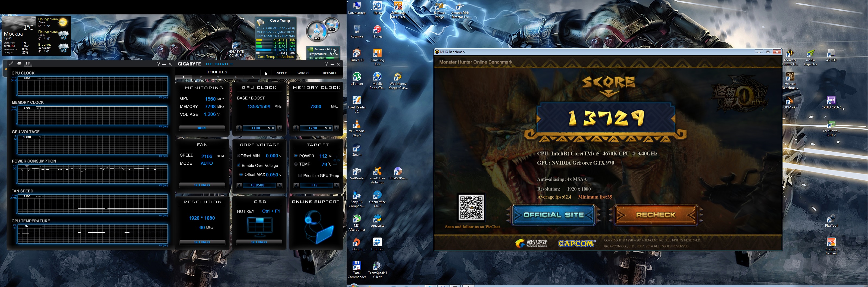The width and height of the screenshot is (868, 287).
Task: Check the Prioritize GPU Temp checkbox
Action: (x=300, y=175)
